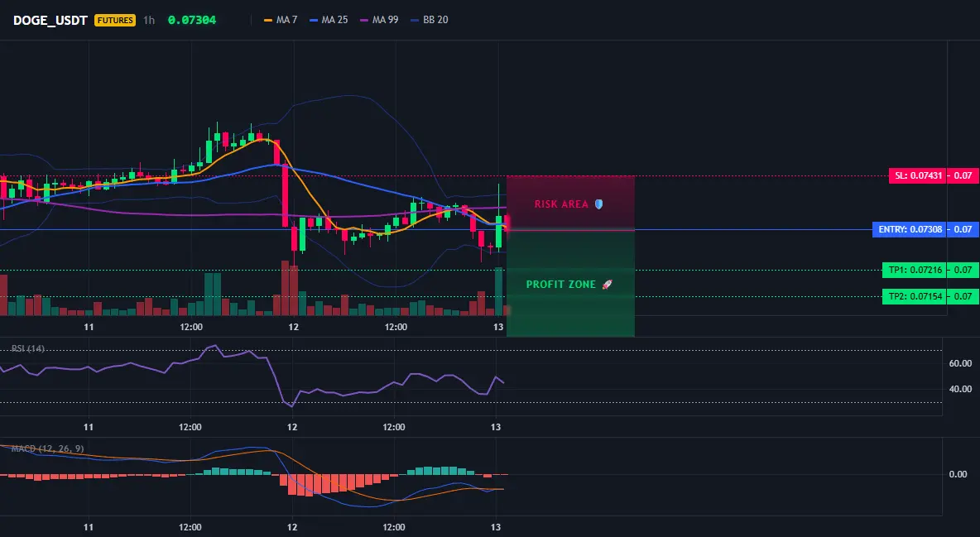Click the shield icon beside RISK AREA
The image size is (980, 537).
click(x=598, y=204)
